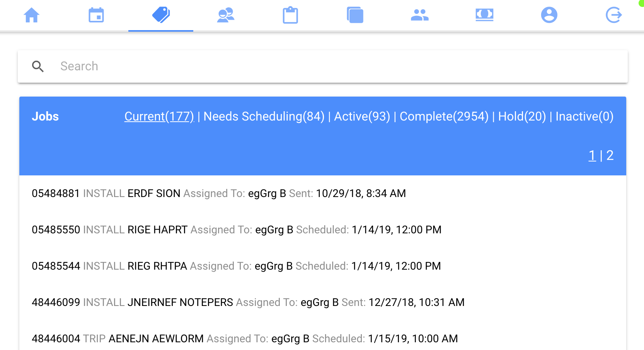Filter by Needs Scheduling(84)
Viewport: 644px width, 350px height.
[x=264, y=116]
